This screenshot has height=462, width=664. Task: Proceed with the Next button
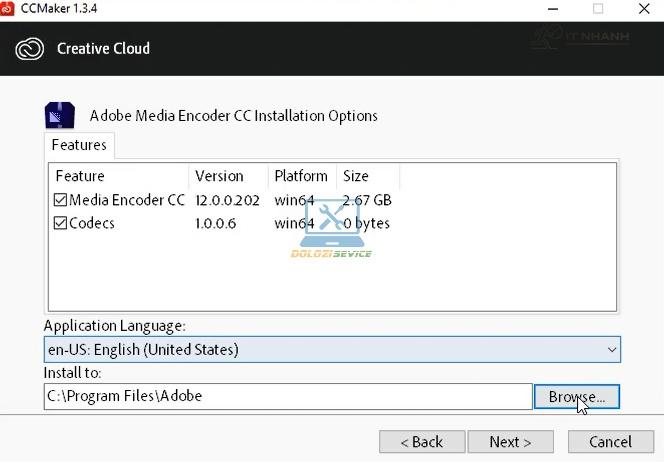[509, 441]
